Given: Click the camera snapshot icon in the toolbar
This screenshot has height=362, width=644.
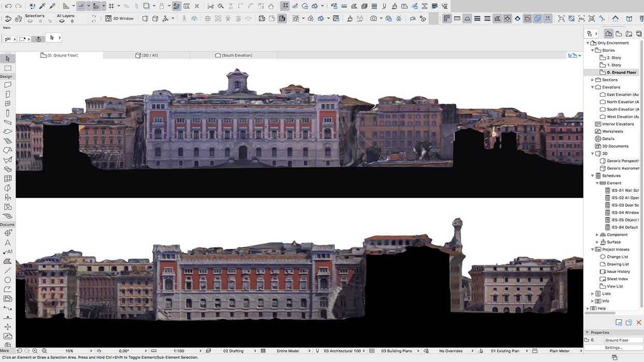Looking at the screenshot, I should click(373, 19).
